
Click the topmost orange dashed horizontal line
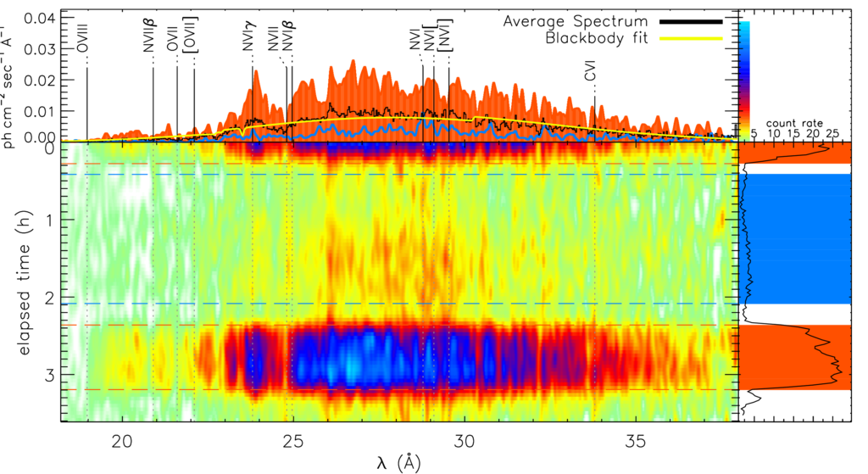coord(398,164)
